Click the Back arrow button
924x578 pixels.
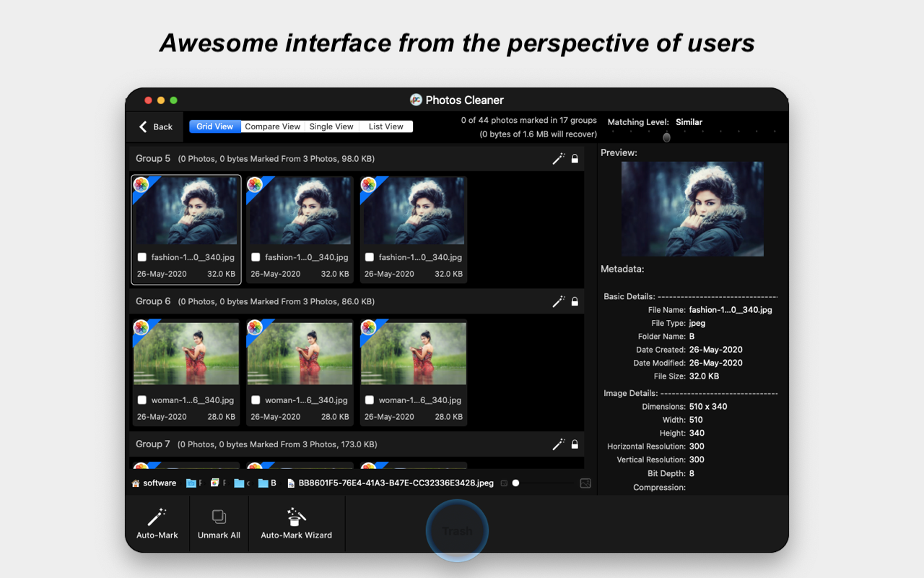[156, 127]
